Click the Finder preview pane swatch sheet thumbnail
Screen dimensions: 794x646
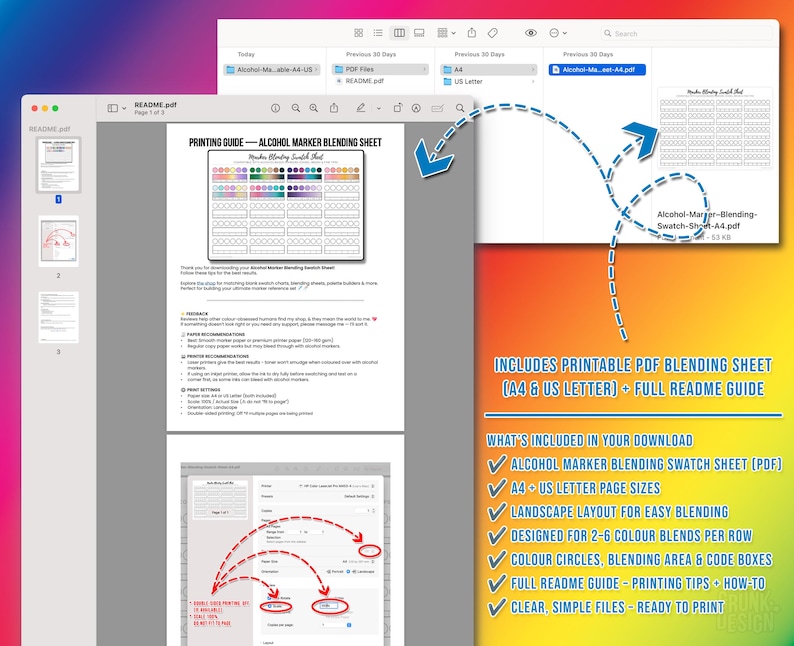click(715, 128)
